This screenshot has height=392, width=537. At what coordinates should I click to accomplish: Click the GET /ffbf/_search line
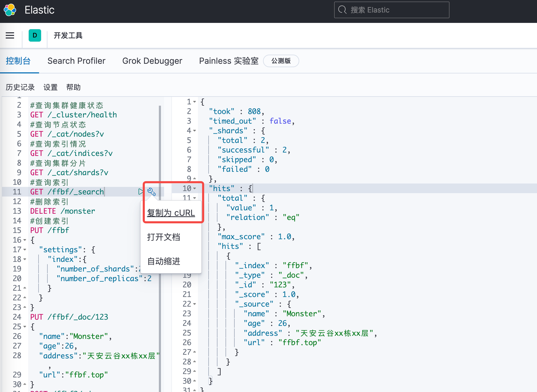pos(67,192)
